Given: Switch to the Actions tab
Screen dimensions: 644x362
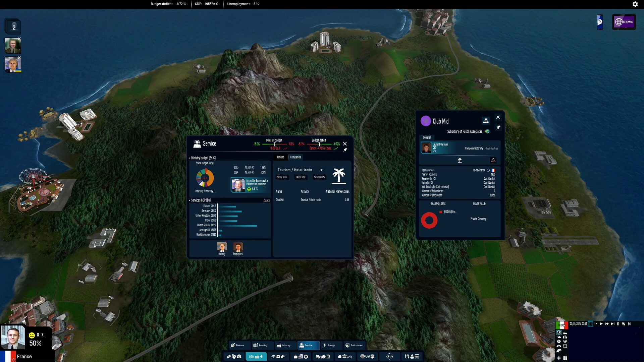Looking at the screenshot, I should tap(280, 157).
